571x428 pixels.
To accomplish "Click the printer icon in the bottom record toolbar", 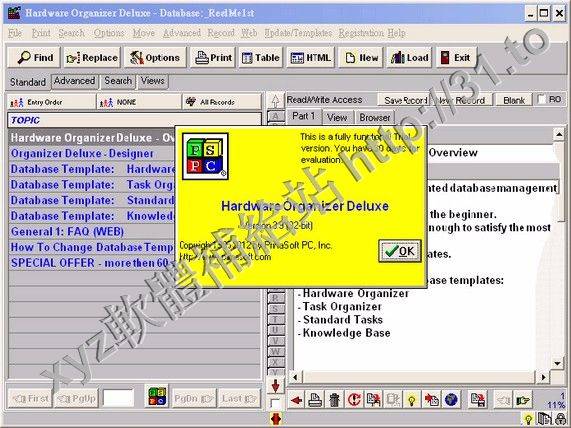I will pyautogui.click(x=315, y=400).
